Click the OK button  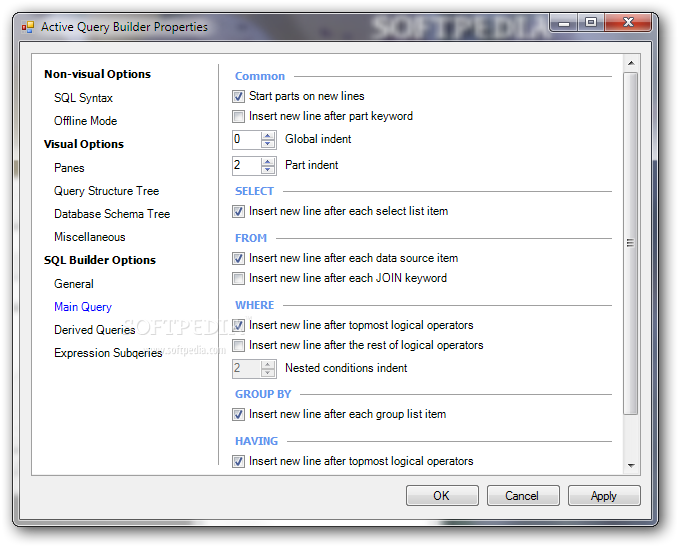pos(442,495)
